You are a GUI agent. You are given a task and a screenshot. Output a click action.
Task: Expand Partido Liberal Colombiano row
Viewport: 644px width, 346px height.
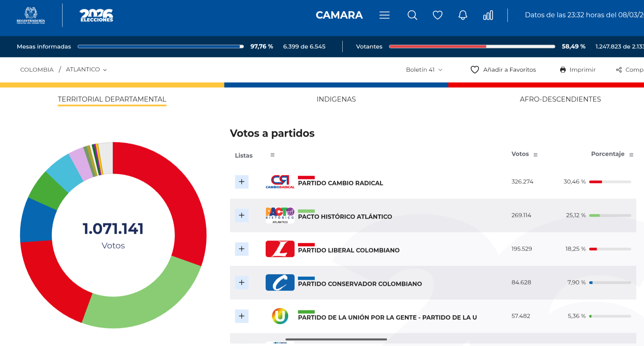241,249
